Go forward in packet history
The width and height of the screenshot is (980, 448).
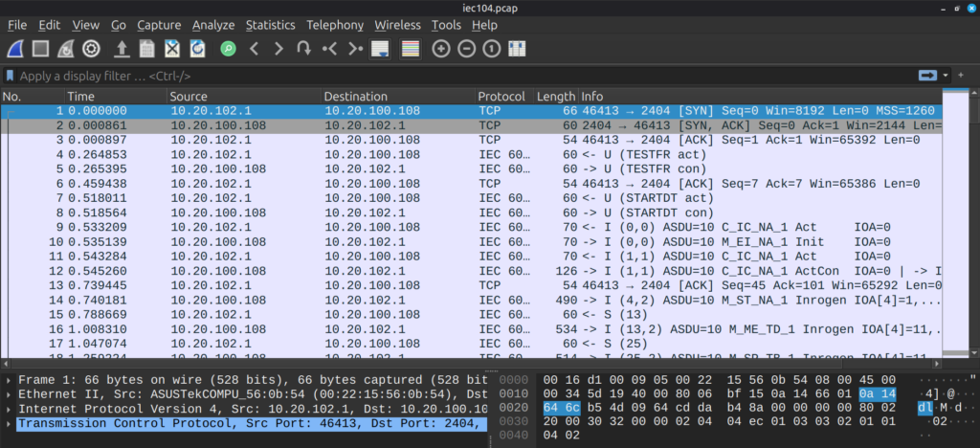click(x=278, y=49)
